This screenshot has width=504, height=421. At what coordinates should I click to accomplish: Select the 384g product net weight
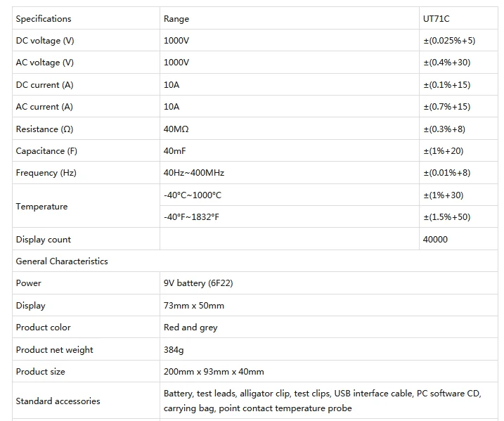pos(174,349)
